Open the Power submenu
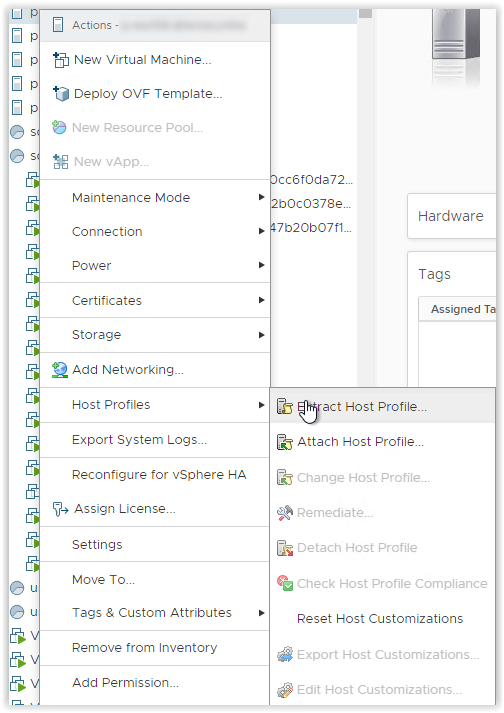This screenshot has height=713, width=504. click(x=155, y=266)
